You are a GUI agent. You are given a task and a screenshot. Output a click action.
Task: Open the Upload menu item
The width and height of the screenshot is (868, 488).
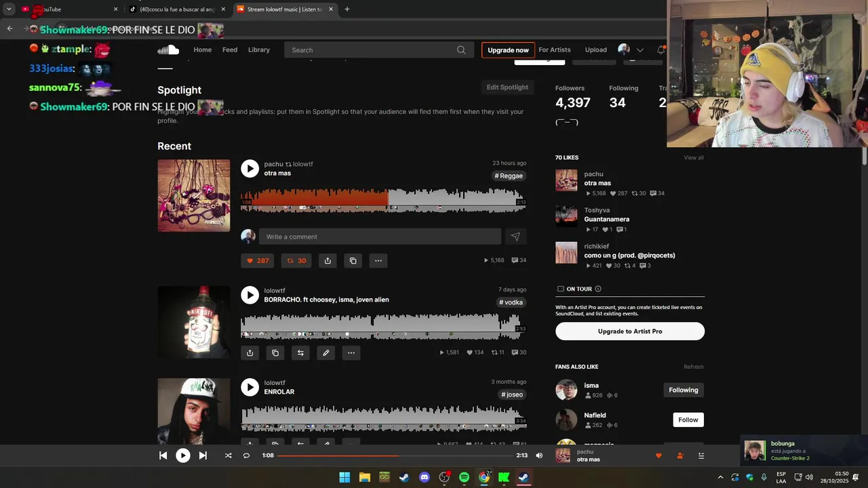coord(596,49)
